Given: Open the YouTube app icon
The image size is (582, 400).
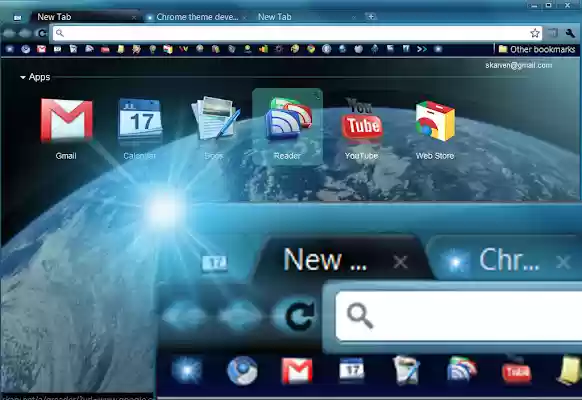Looking at the screenshot, I should pyautogui.click(x=362, y=119).
